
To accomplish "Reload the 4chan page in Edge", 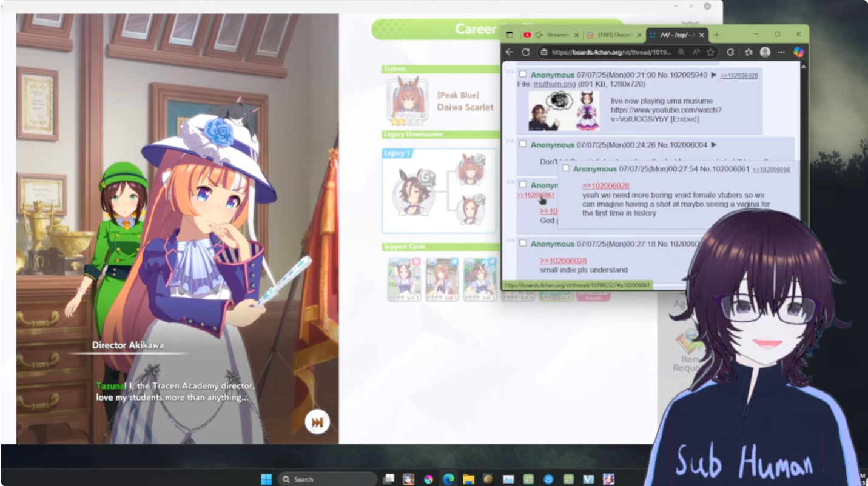I will [526, 52].
